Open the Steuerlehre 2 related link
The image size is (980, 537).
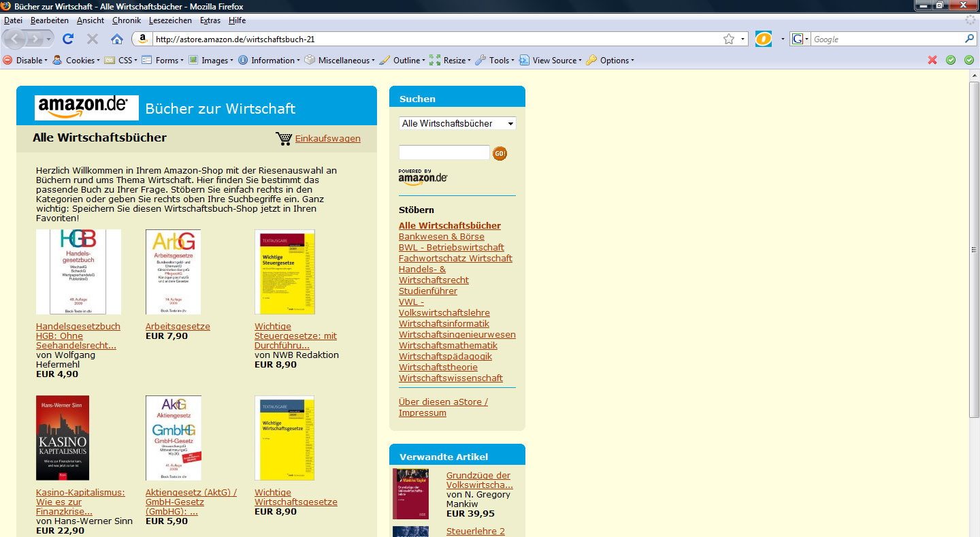(x=476, y=531)
